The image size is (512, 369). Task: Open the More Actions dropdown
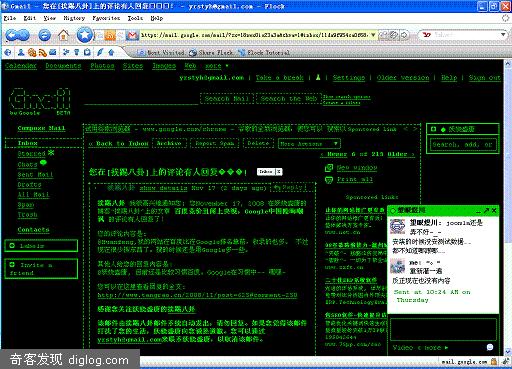[x=309, y=144]
